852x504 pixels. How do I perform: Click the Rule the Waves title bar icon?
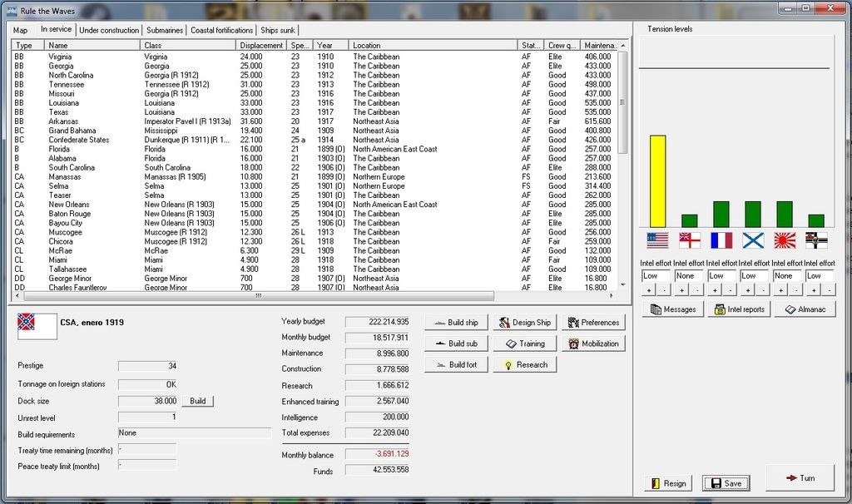pos(12,10)
